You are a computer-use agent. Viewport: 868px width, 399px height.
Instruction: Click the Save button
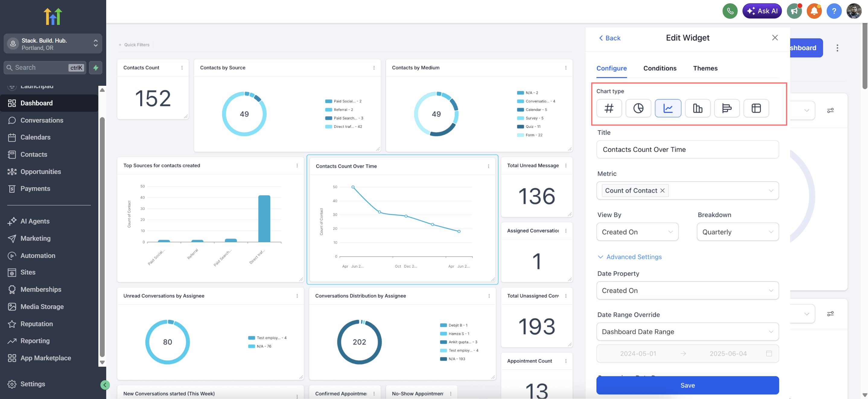pos(687,385)
